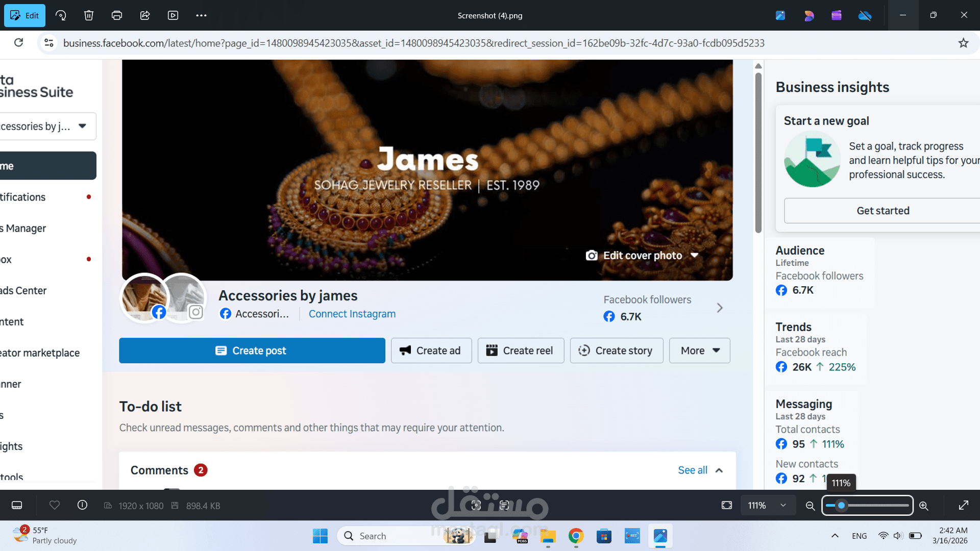Open the Windows Start menu
This screenshot has width=980, height=551.
point(320,536)
